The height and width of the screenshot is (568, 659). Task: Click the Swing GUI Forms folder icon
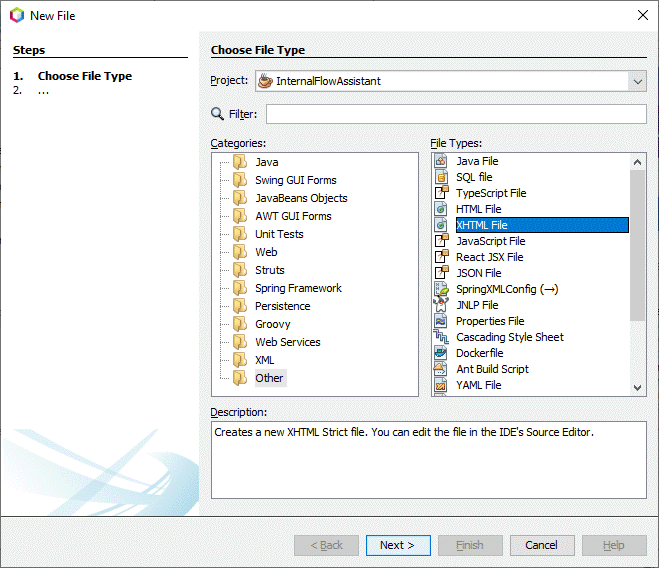click(x=240, y=180)
